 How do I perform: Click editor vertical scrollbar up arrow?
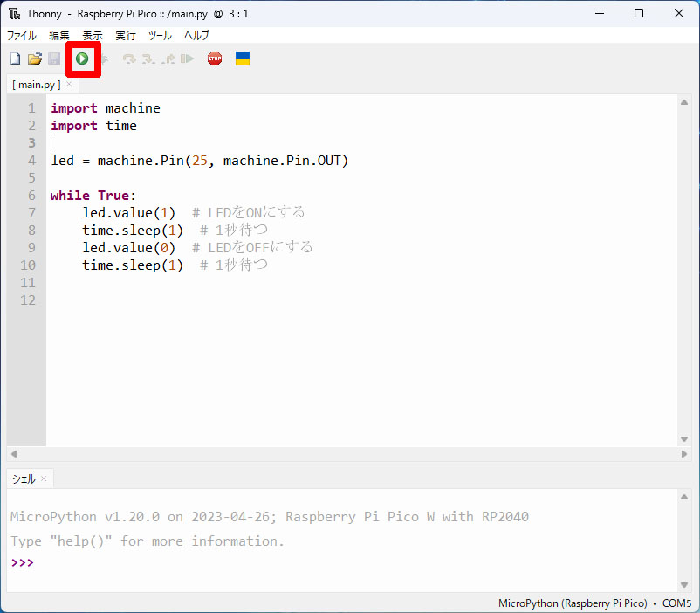tap(684, 102)
